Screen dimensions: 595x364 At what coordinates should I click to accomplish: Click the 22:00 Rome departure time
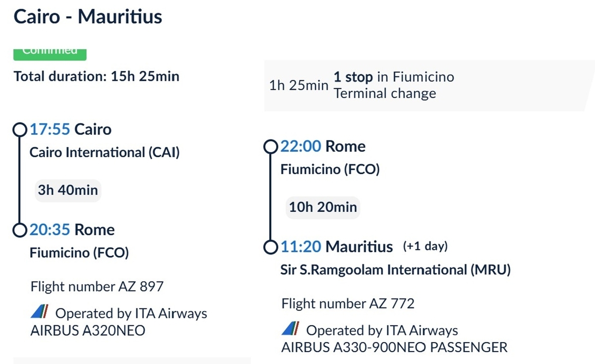pyautogui.click(x=301, y=146)
